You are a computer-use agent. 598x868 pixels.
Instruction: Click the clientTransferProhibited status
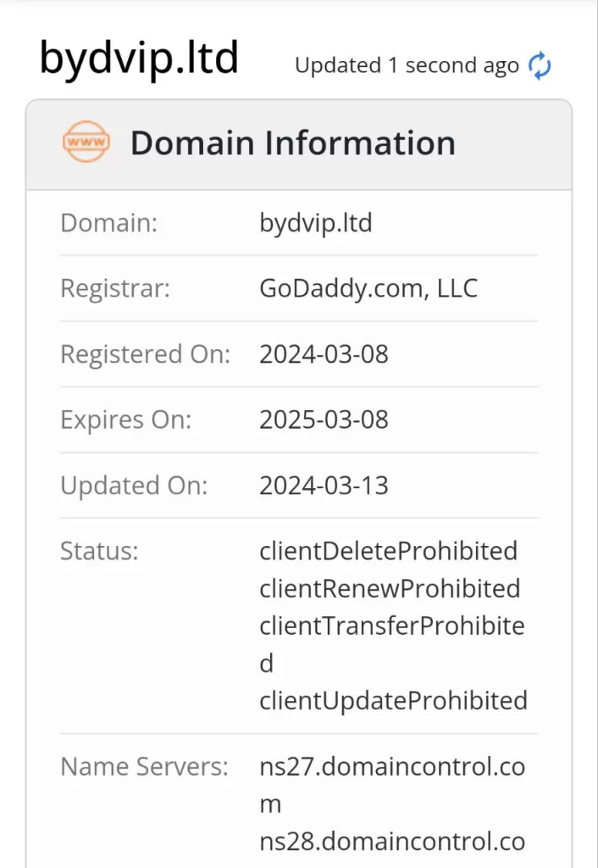(391, 626)
